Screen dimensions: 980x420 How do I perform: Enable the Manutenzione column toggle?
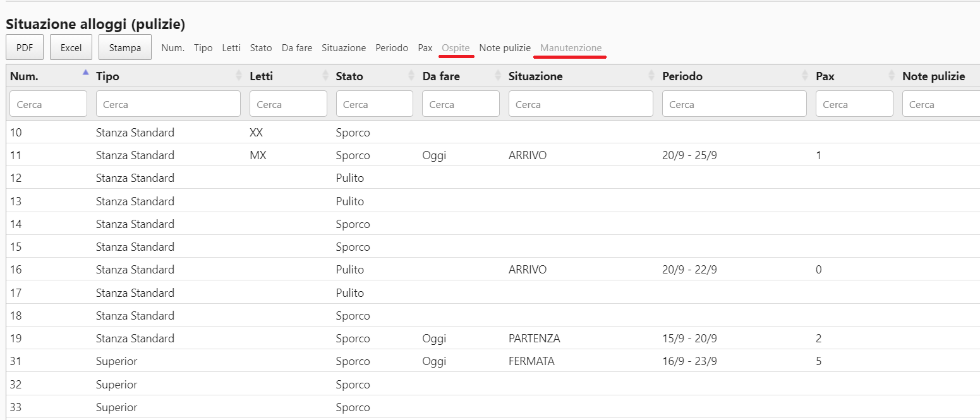571,48
